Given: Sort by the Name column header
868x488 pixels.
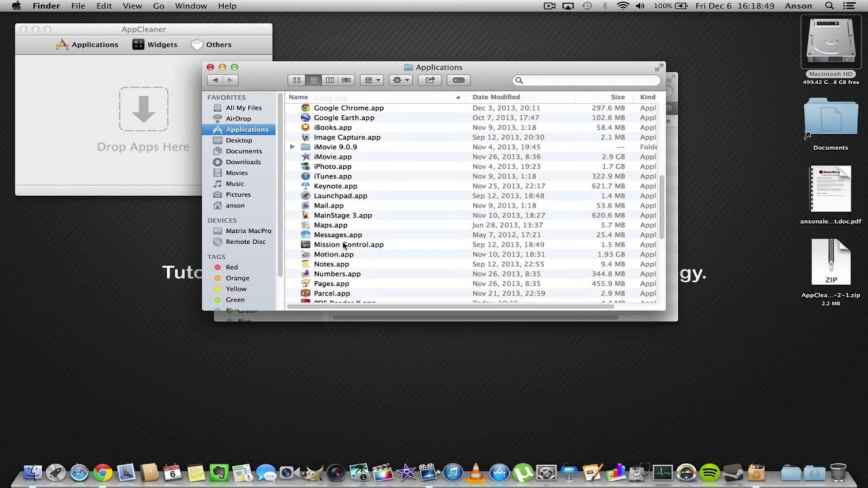Looking at the screenshot, I should (x=375, y=97).
